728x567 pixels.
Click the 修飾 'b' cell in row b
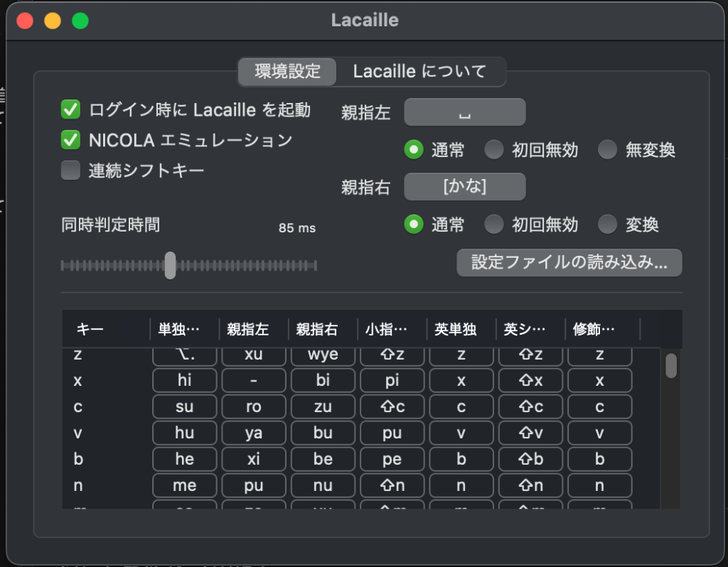tap(600, 459)
